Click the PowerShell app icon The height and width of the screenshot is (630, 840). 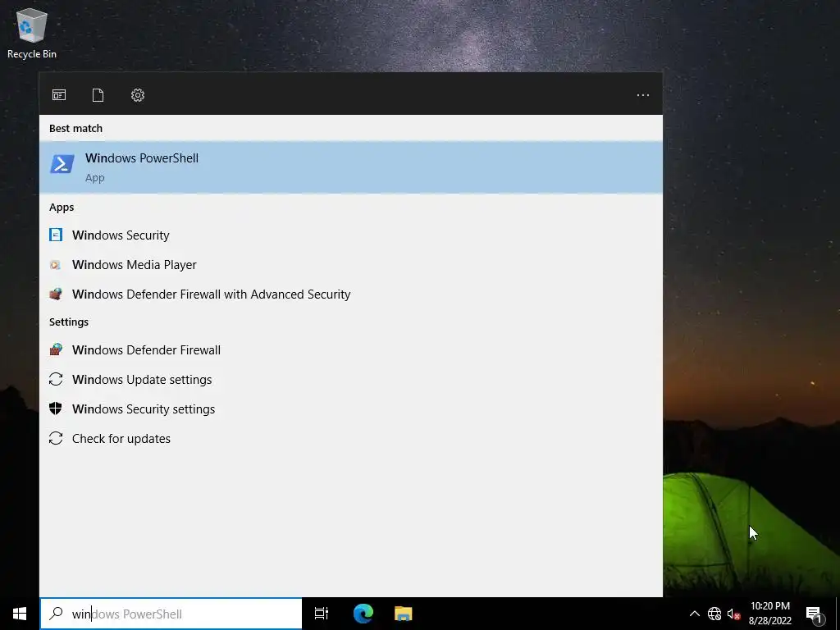coord(62,164)
